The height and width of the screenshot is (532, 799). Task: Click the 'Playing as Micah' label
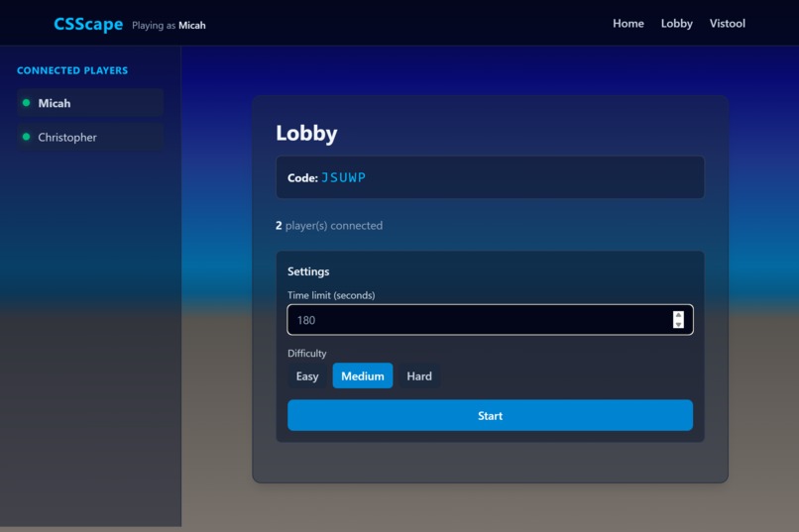[x=169, y=25]
